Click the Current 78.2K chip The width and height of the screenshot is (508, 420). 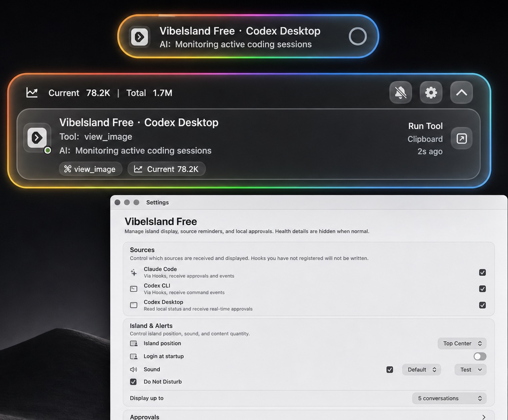click(x=167, y=169)
